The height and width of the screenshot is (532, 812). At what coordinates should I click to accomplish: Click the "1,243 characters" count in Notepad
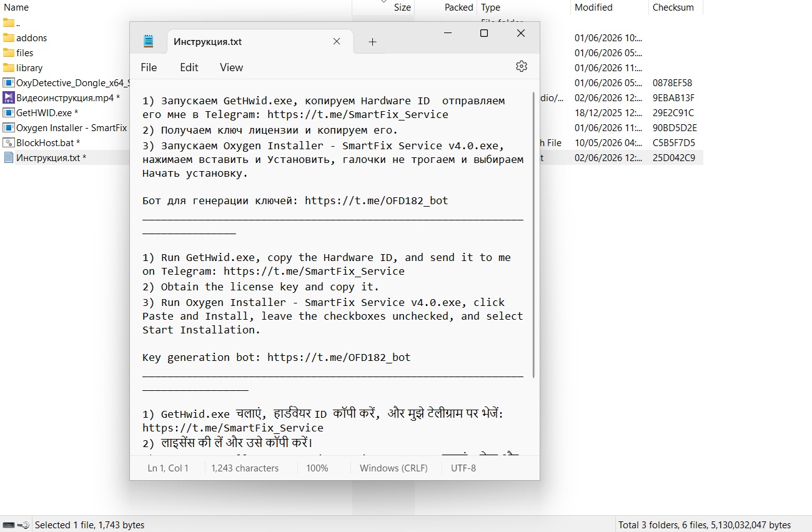[x=245, y=468]
